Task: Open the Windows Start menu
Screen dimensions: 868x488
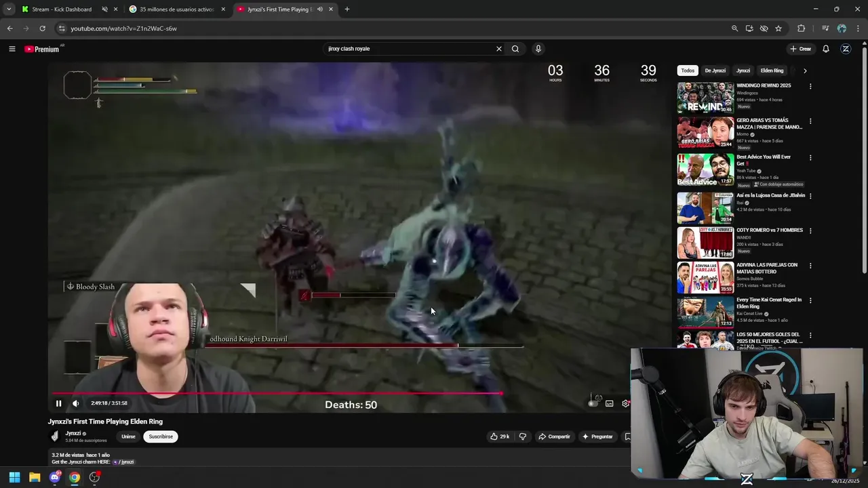Action: (x=14, y=477)
